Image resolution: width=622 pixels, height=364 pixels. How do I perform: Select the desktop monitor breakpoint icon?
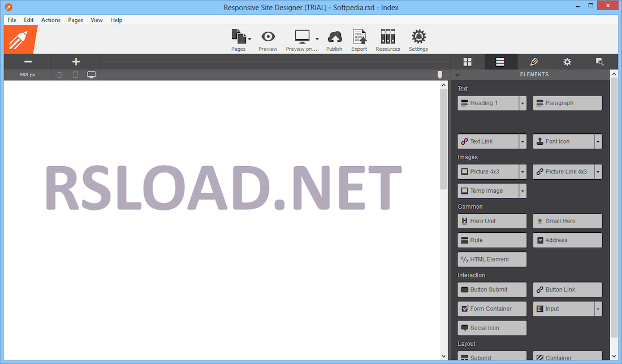(91, 75)
